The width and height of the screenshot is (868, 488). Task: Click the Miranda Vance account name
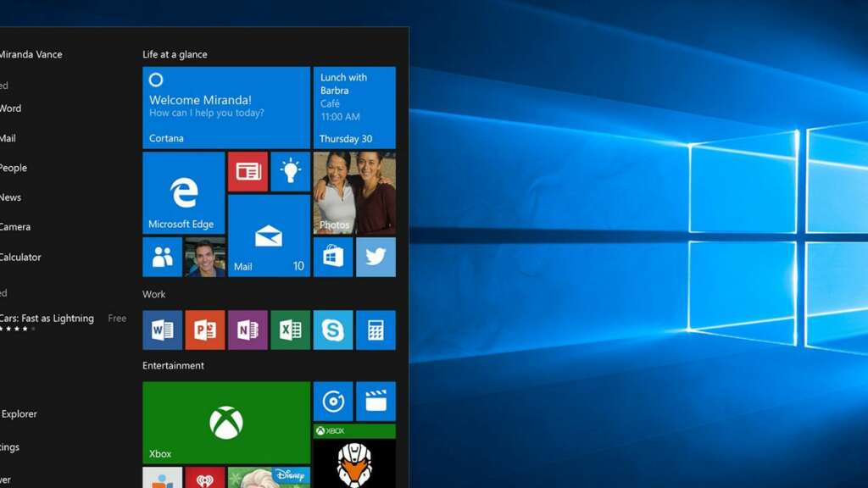click(31, 54)
